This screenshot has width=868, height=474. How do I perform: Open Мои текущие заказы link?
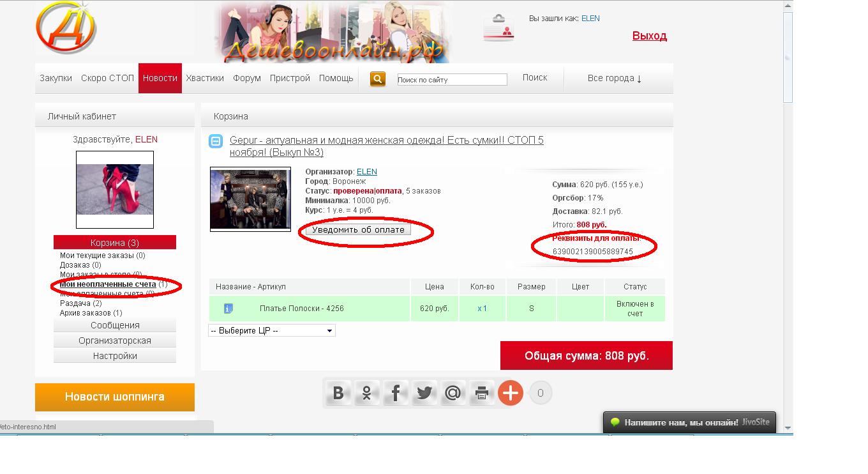pyautogui.click(x=103, y=256)
